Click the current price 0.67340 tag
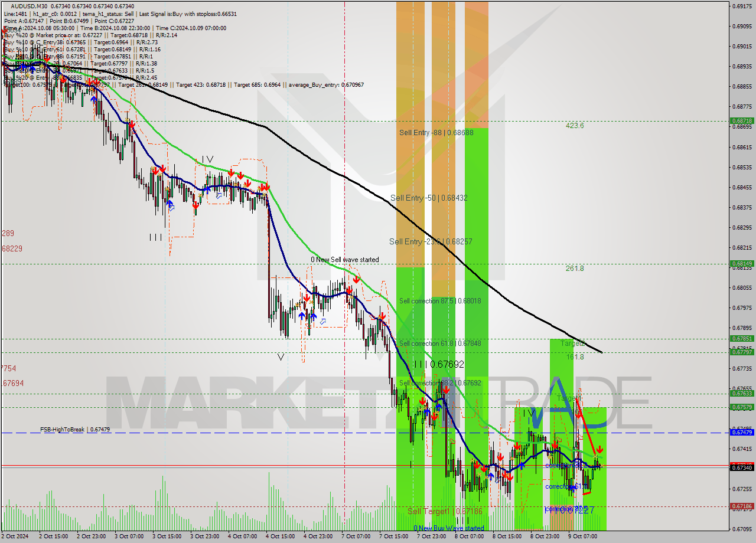 click(742, 467)
